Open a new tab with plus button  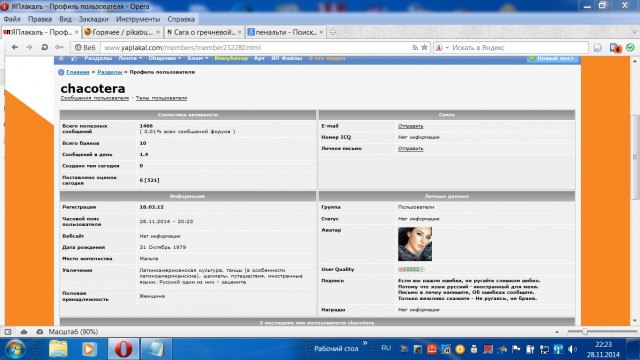(333, 32)
